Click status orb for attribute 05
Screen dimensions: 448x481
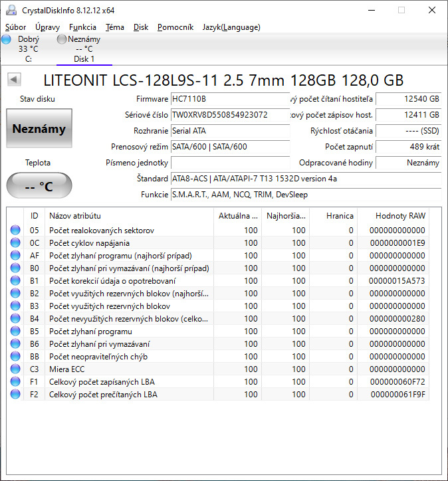click(15, 230)
